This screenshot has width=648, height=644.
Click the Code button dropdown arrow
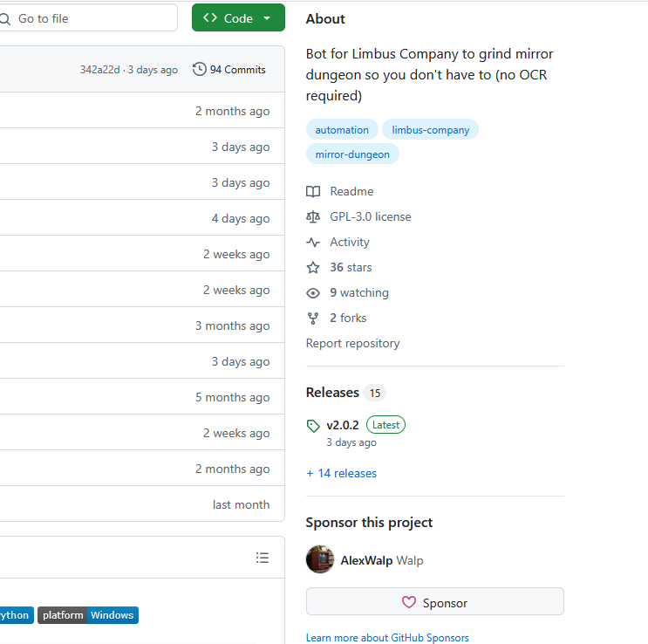click(267, 18)
